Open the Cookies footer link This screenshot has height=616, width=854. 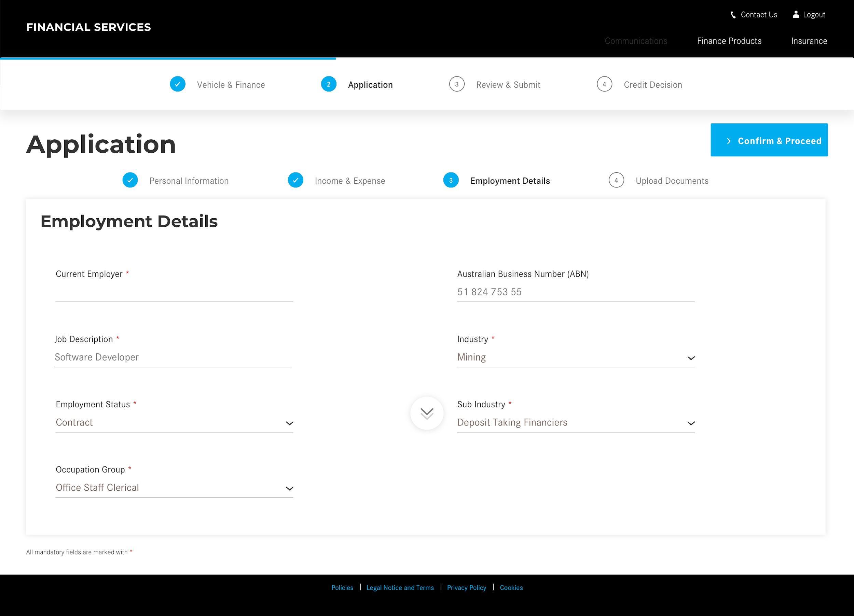click(511, 588)
